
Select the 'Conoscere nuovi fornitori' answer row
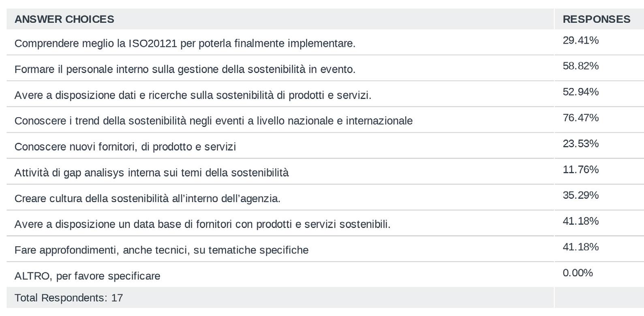pyautogui.click(x=125, y=147)
